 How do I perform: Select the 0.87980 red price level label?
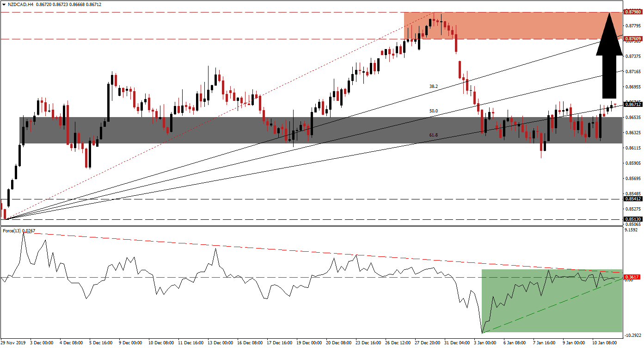[x=632, y=12]
